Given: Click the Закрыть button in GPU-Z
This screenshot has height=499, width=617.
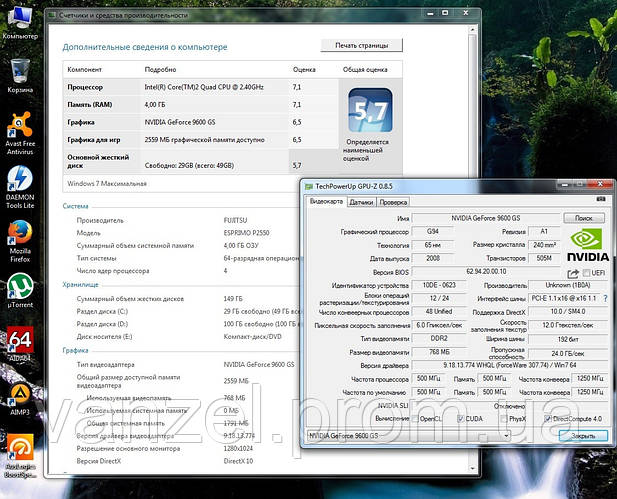Looking at the screenshot, I should [583, 436].
